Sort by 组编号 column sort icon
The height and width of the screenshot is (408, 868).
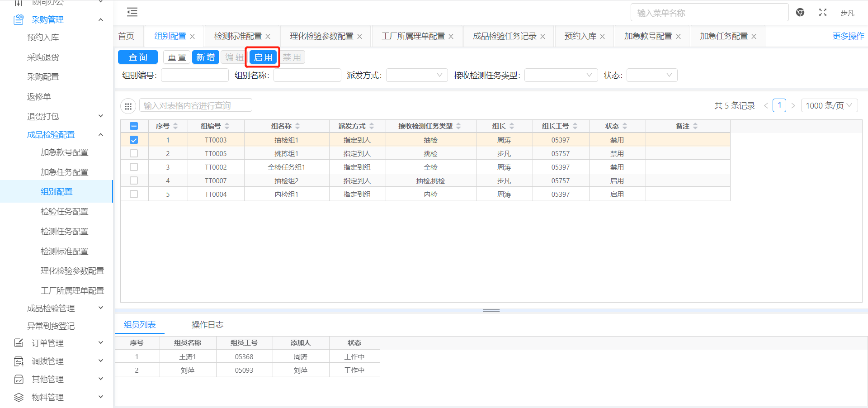tap(227, 126)
